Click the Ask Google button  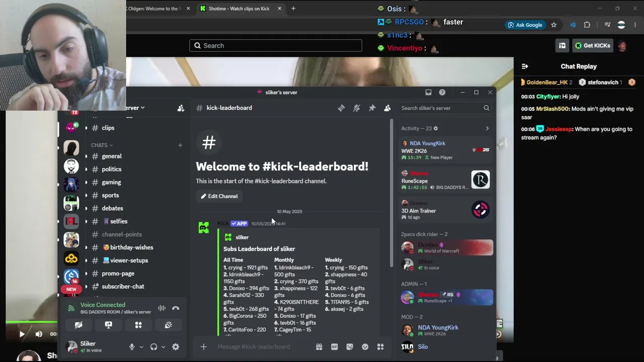[525, 25]
